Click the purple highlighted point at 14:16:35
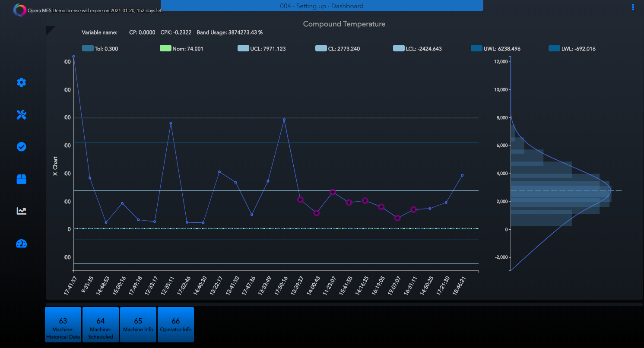 click(x=365, y=200)
